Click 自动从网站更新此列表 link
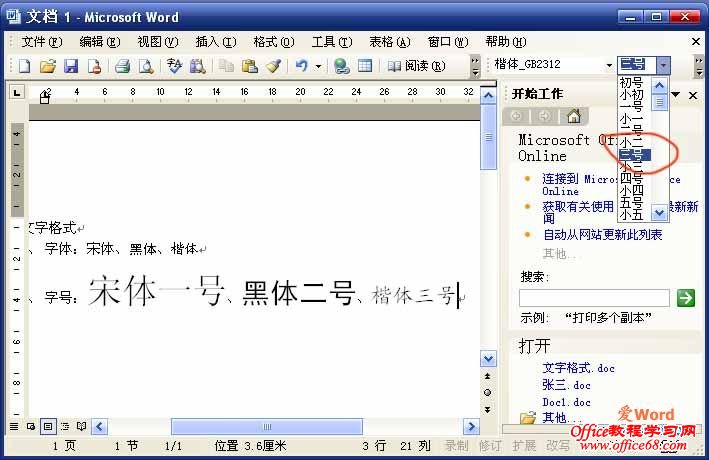This screenshot has width=709, height=460. click(603, 235)
